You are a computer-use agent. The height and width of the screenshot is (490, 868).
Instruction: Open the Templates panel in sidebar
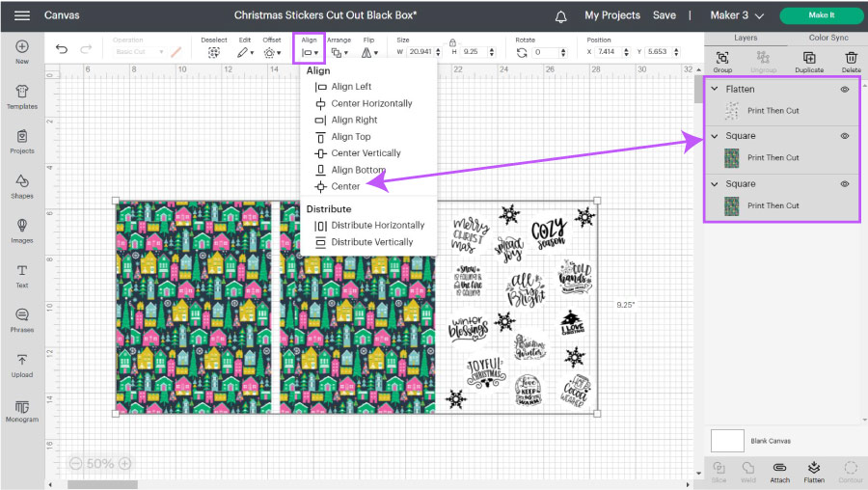(x=21, y=96)
